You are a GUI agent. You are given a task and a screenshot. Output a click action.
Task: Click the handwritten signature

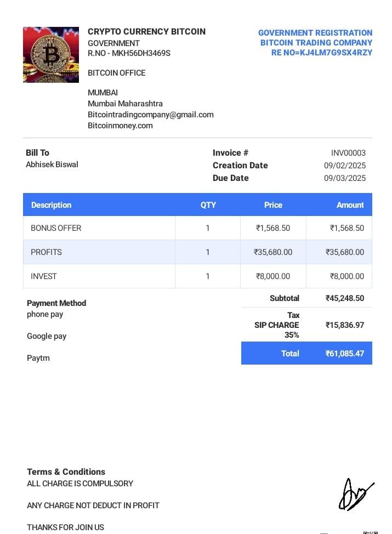coord(355,495)
